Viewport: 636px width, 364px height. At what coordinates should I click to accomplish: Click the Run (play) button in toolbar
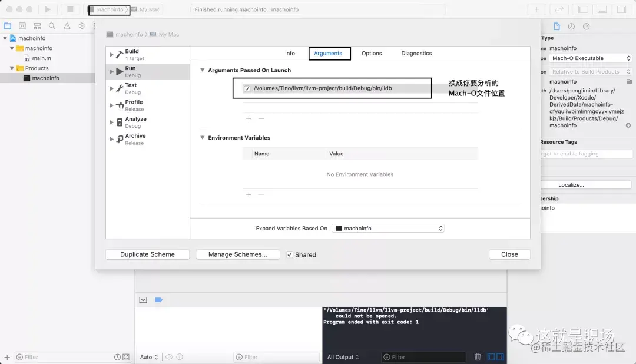pyautogui.click(x=48, y=9)
